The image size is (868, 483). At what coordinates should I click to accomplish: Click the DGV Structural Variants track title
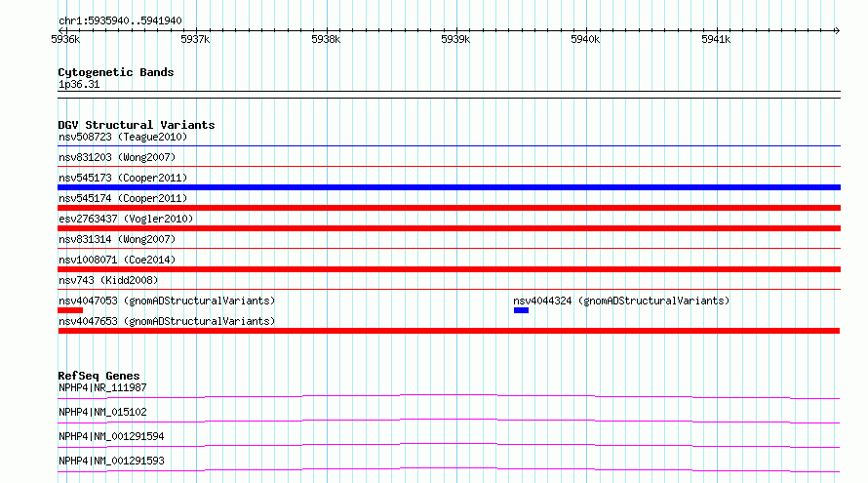point(137,125)
